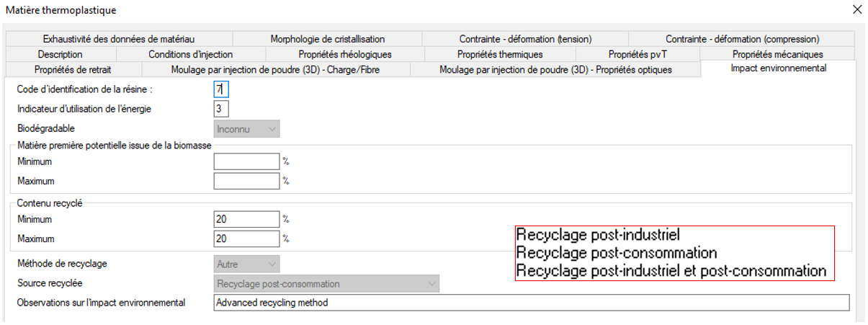The image size is (868, 325).
Task: Open the Biodégradable dropdown
Action: click(x=247, y=128)
